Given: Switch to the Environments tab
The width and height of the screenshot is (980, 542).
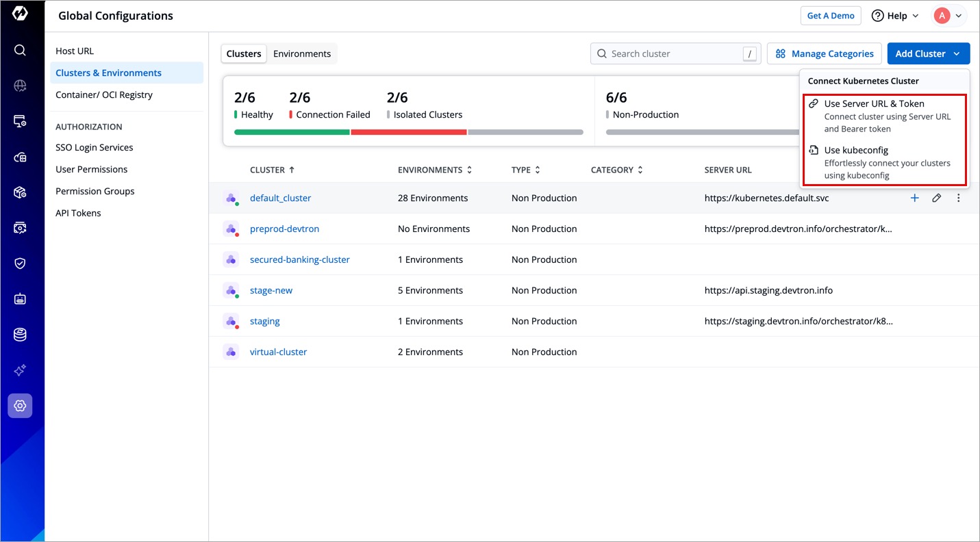Looking at the screenshot, I should pos(302,53).
